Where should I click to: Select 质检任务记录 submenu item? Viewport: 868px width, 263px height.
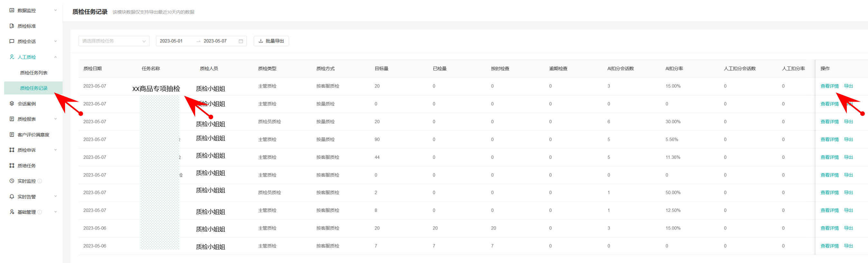34,88
